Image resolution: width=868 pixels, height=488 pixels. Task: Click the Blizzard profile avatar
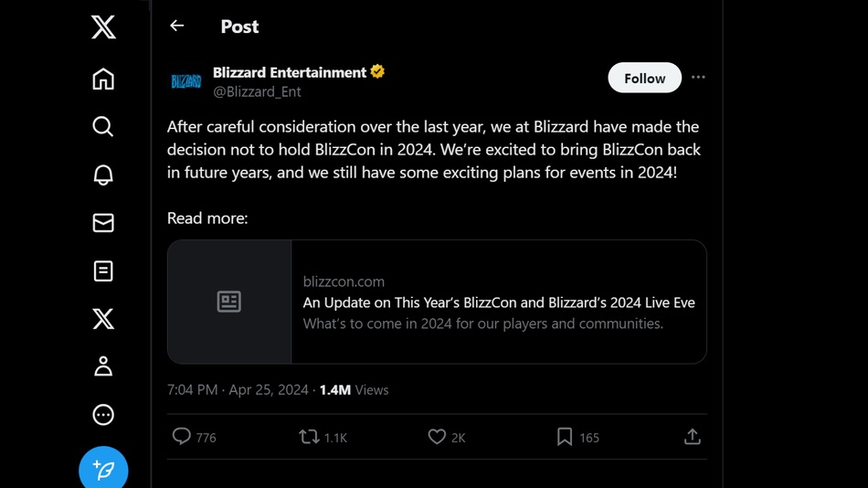coord(186,81)
